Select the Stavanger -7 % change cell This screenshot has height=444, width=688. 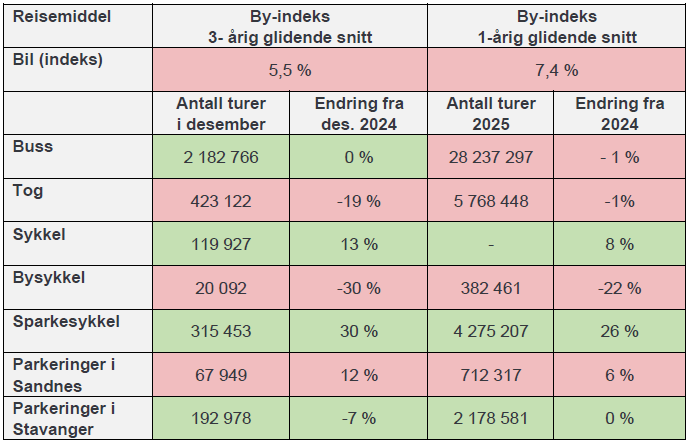click(x=358, y=418)
